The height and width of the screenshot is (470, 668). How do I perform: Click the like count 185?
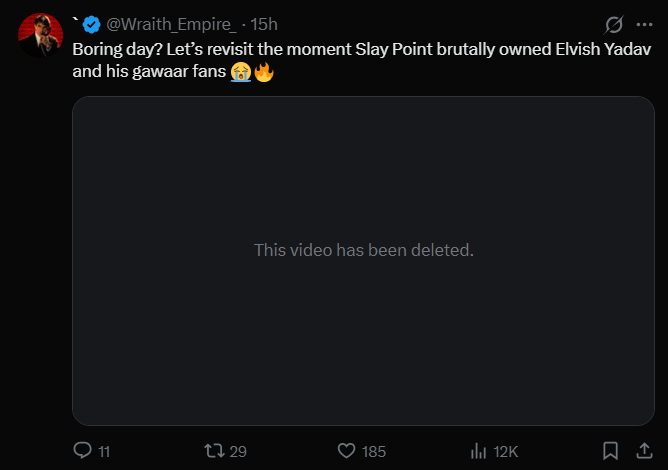pyautogui.click(x=374, y=452)
